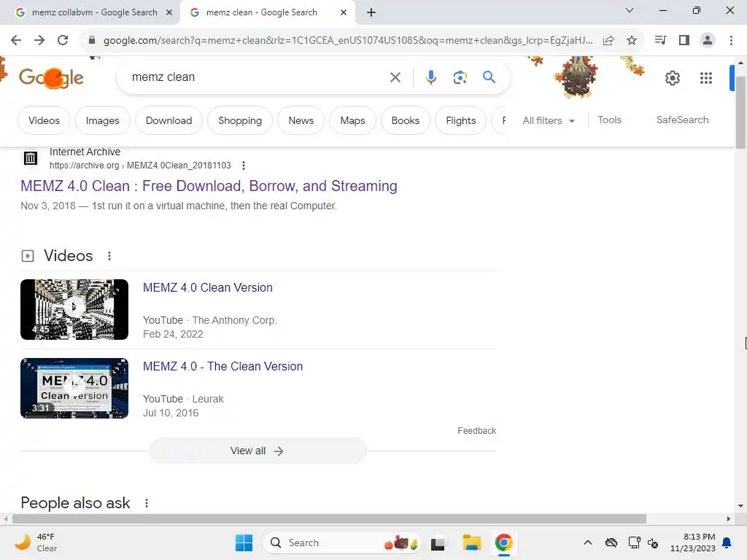This screenshot has width=747, height=560.
Task: Open the clock showing 8:13 PM
Action: (x=693, y=542)
